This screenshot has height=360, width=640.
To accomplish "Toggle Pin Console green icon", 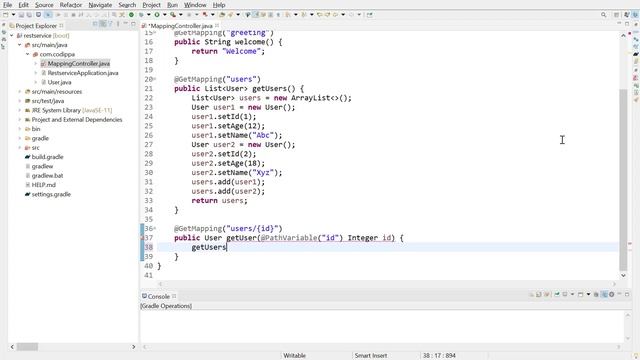I will pyautogui.click(x=557, y=294).
